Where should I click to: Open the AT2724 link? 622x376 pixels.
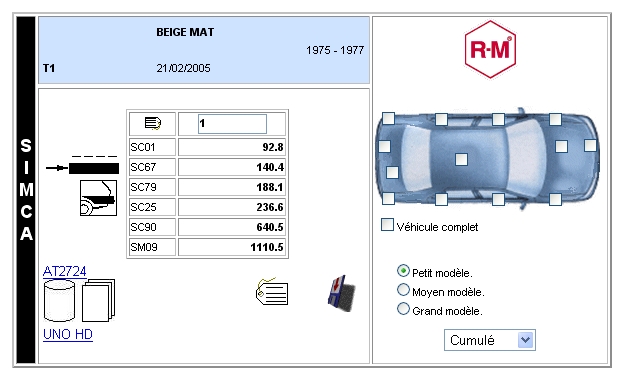point(65,271)
